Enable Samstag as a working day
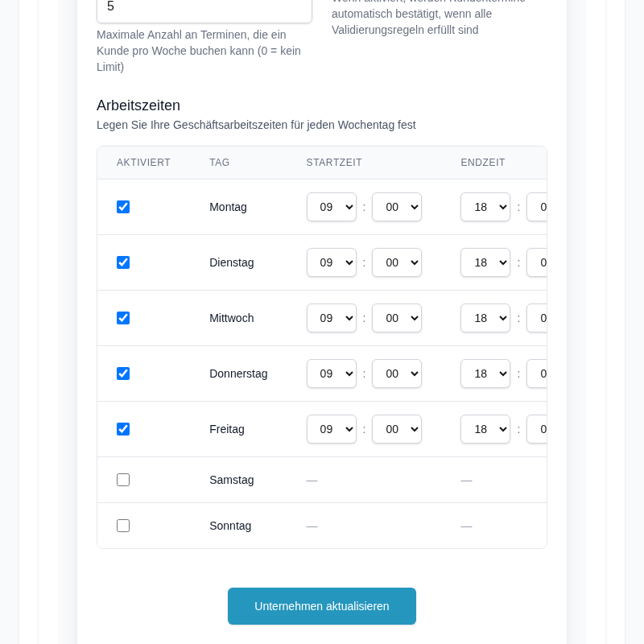This screenshot has width=644, height=644. pos(123,480)
